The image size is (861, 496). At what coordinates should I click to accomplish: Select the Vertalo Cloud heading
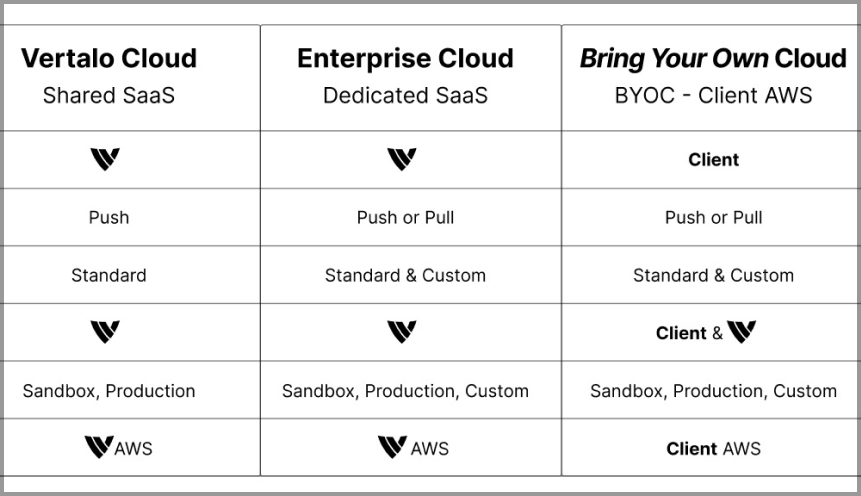[109, 58]
